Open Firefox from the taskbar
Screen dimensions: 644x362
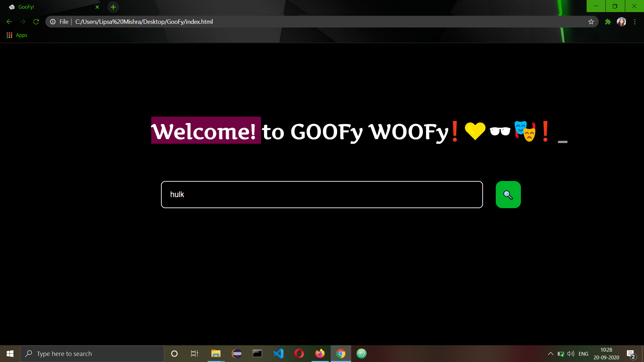[320, 354]
